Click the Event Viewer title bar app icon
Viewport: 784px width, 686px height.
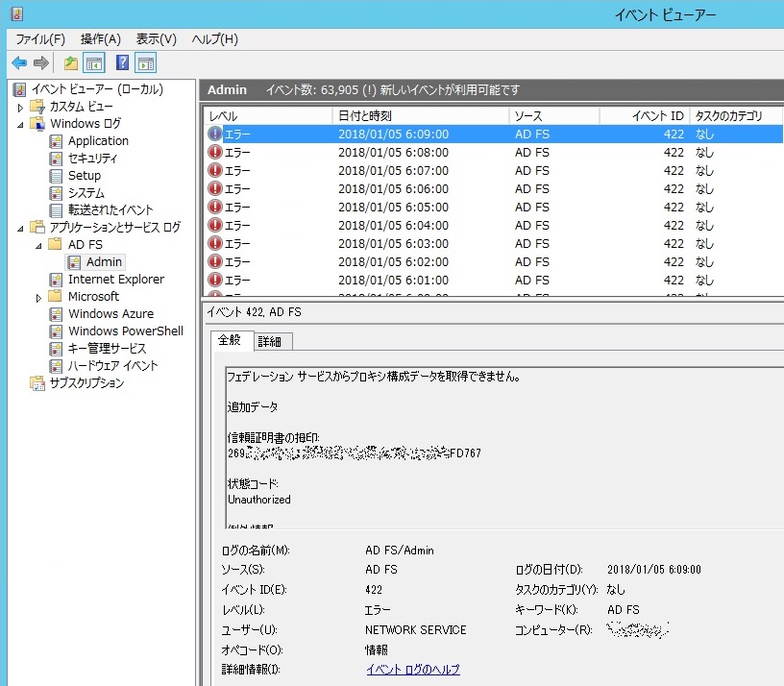pos(17,13)
